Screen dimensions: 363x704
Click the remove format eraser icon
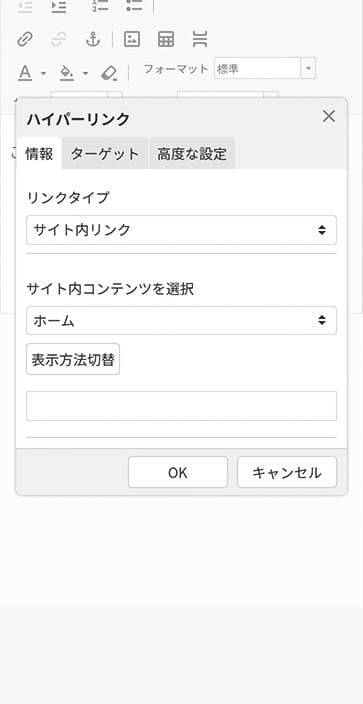pyautogui.click(x=109, y=73)
